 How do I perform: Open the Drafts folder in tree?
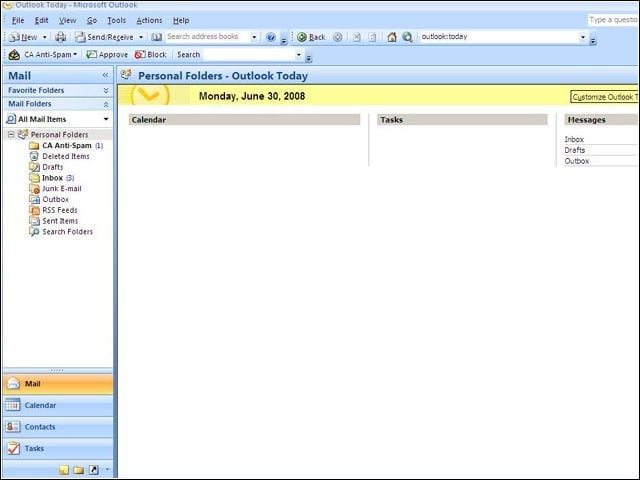point(52,167)
